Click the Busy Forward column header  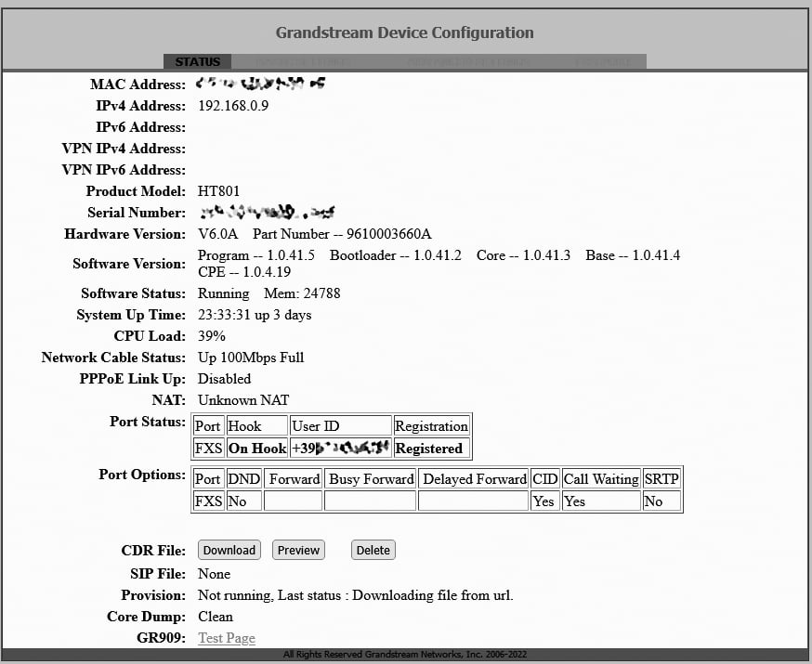371,478
